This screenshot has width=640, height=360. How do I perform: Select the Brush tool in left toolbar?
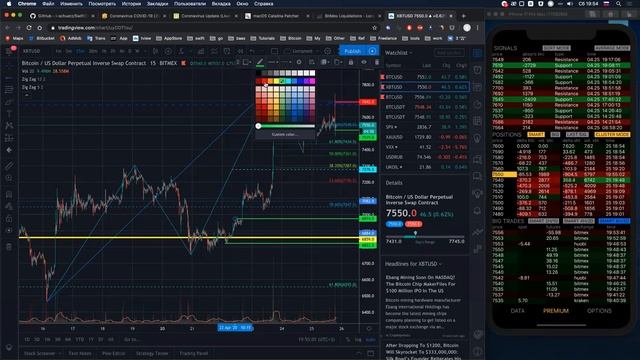(9, 102)
